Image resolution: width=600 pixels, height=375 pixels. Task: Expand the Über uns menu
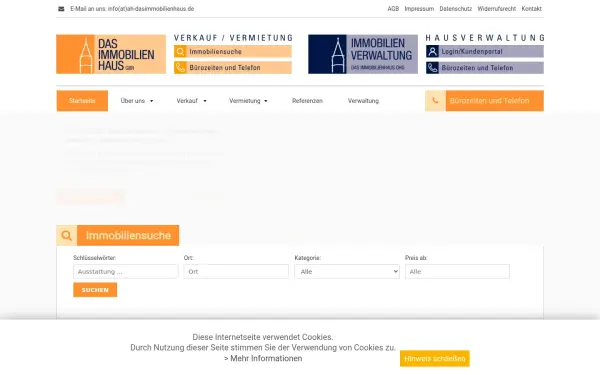pos(137,101)
